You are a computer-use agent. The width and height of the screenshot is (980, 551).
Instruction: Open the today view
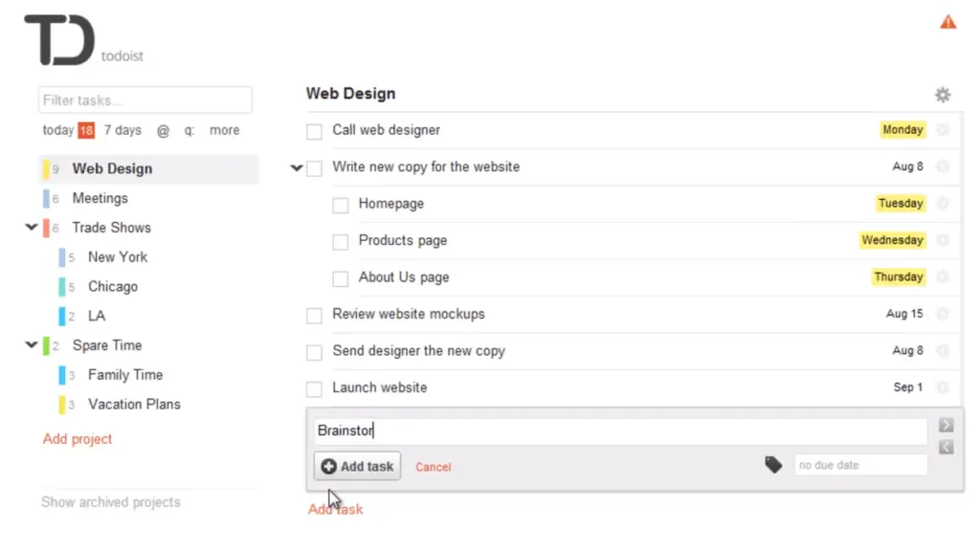point(58,130)
